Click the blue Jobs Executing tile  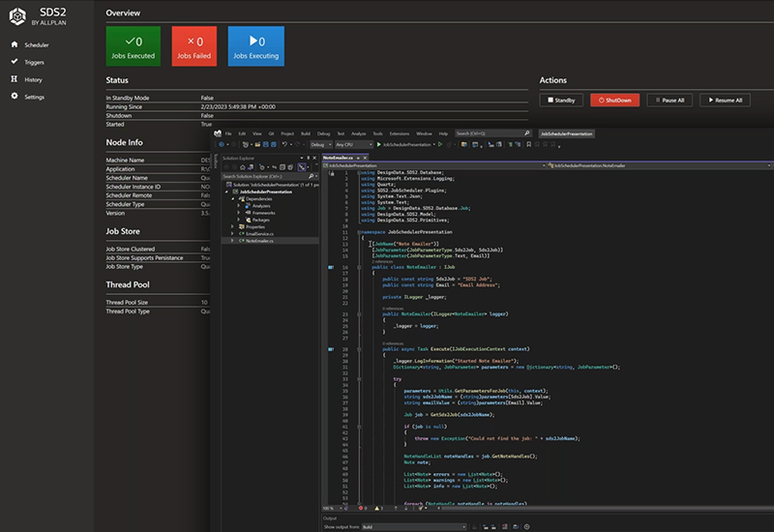click(256, 46)
